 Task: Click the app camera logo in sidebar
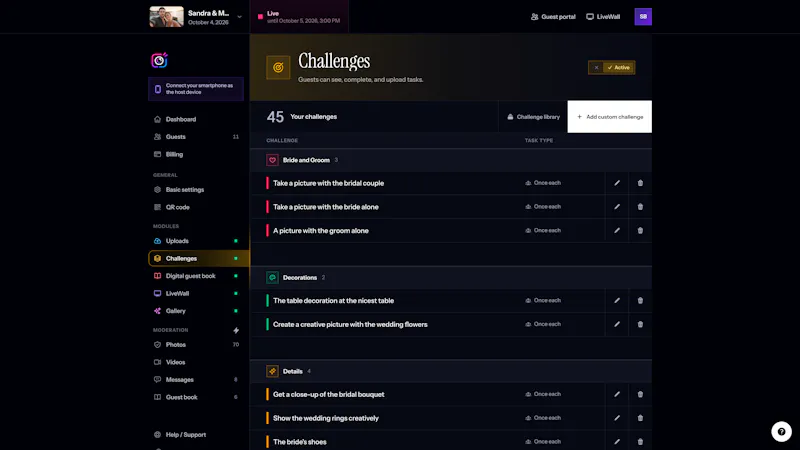point(159,60)
